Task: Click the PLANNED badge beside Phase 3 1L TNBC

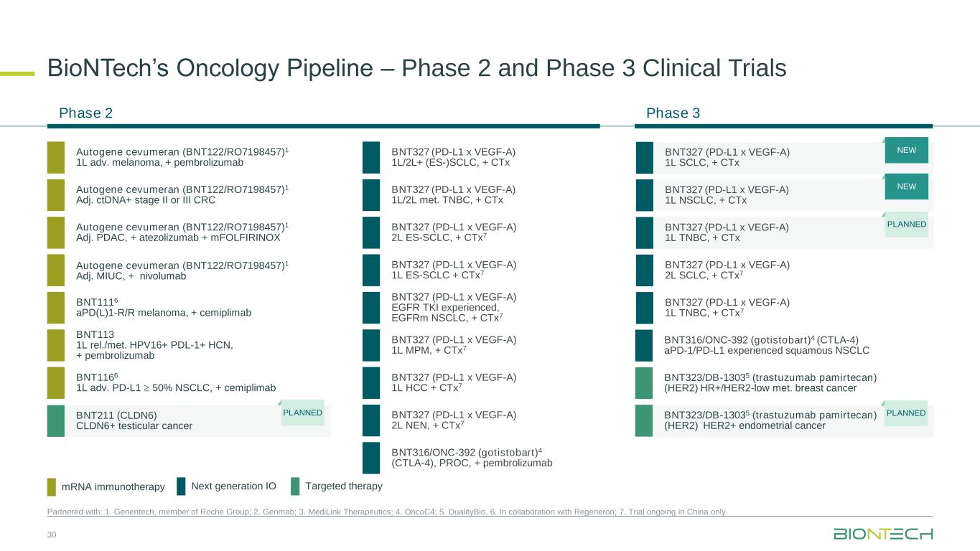Action: click(905, 225)
